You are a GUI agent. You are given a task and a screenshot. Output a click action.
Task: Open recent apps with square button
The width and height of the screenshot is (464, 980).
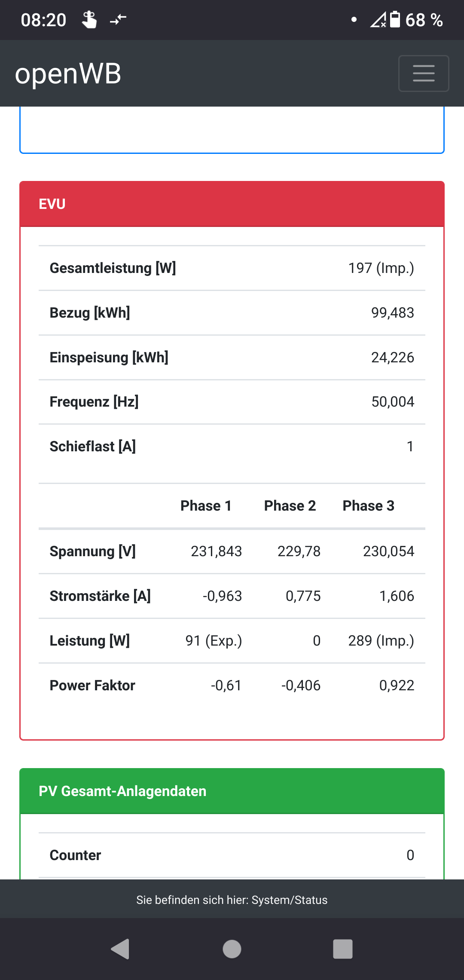click(x=343, y=949)
